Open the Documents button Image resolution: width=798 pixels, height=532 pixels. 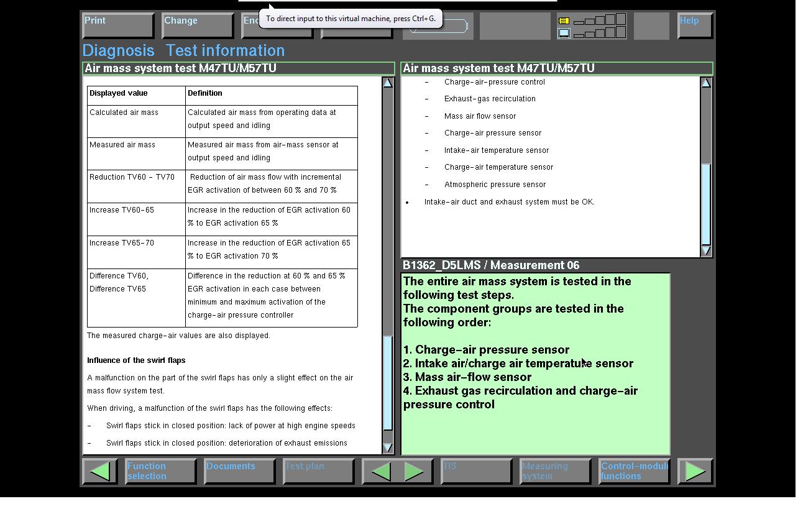click(240, 471)
